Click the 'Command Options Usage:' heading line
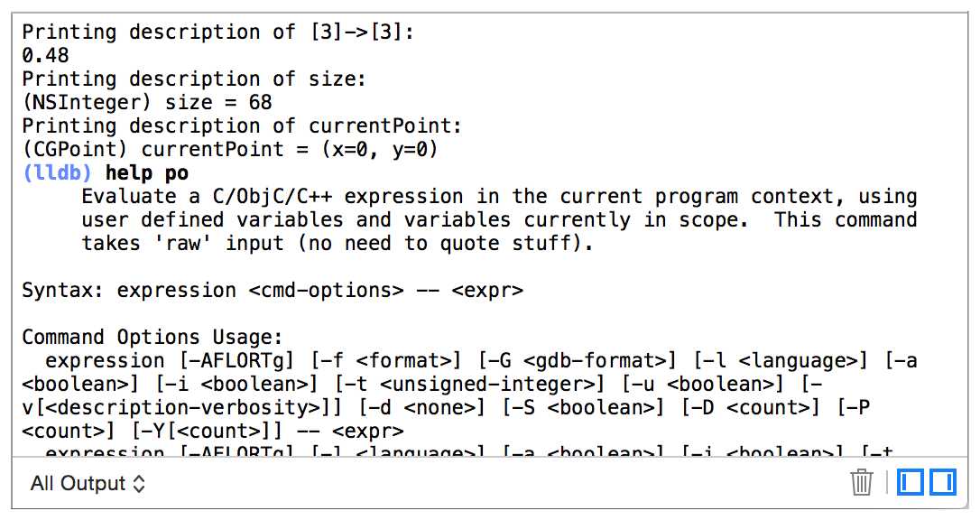Viewport: 980px width, 520px height. point(153,338)
